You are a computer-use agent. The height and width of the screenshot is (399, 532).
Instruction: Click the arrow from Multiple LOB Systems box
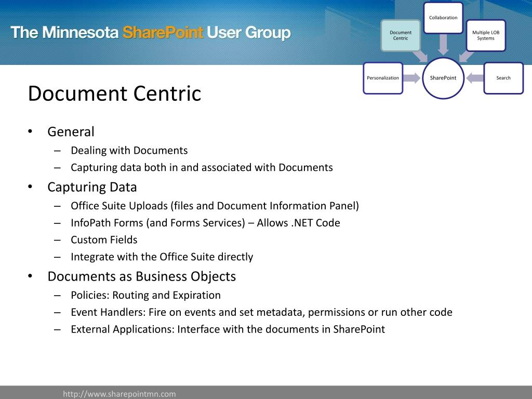pyautogui.click(x=466, y=56)
